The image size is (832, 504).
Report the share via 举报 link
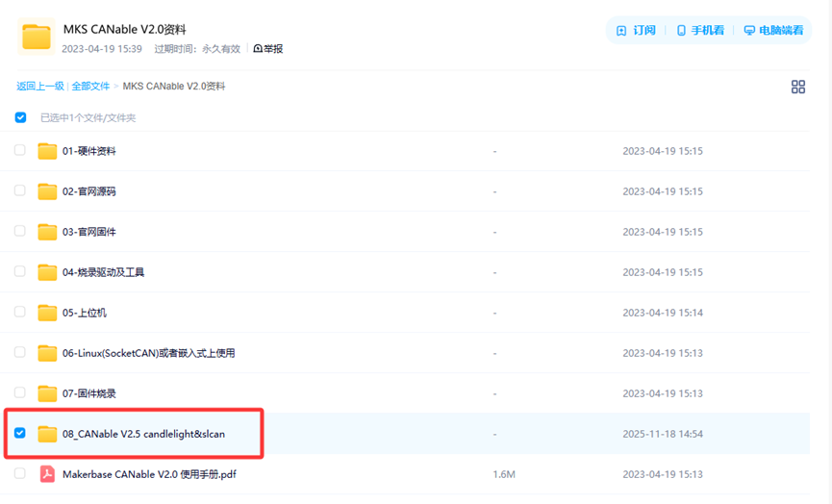268,49
